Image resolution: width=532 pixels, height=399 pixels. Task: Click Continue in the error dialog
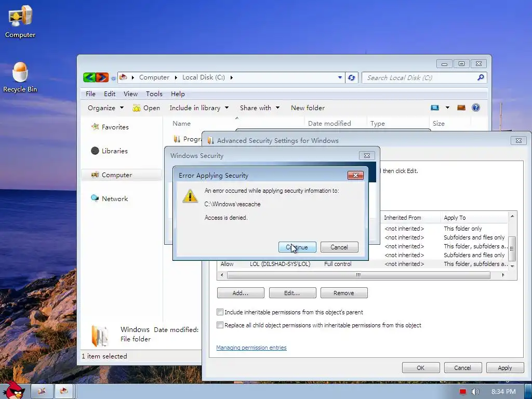pyautogui.click(x=297, y=247)
